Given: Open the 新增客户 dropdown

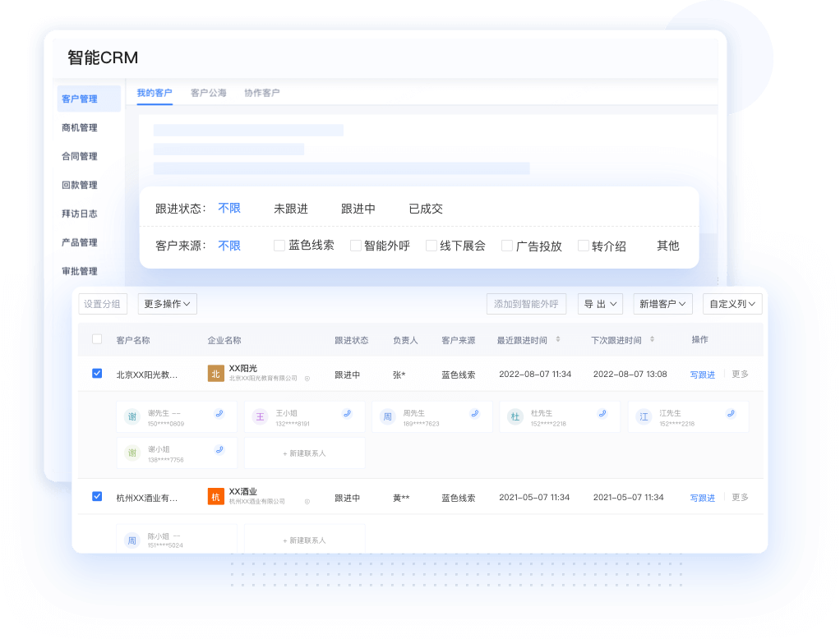Looking at the screenshot, I should pos(662,303).
